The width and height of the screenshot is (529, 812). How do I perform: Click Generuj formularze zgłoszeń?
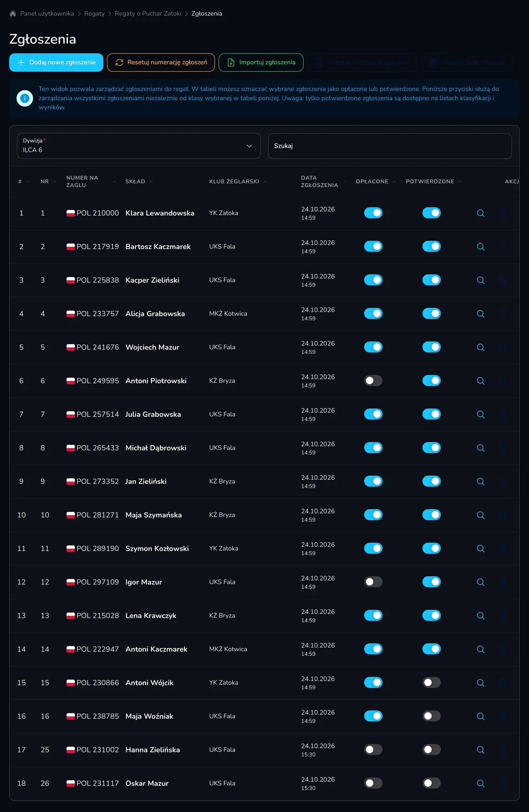(x=362, y=62)
